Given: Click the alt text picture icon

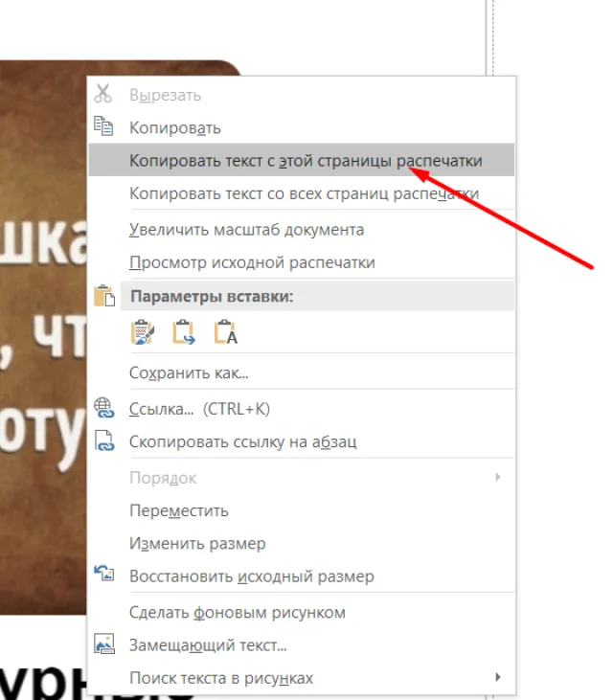Looking at the screenshot, I should pyautogui.click(x=104, y=644).
